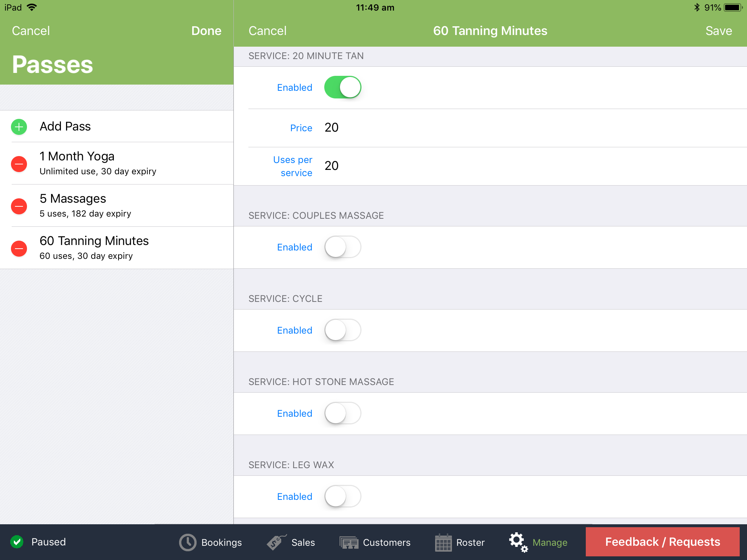Tap the Add Pass row label
This screenshot has width=747, height=560.
tap(65, 127)
